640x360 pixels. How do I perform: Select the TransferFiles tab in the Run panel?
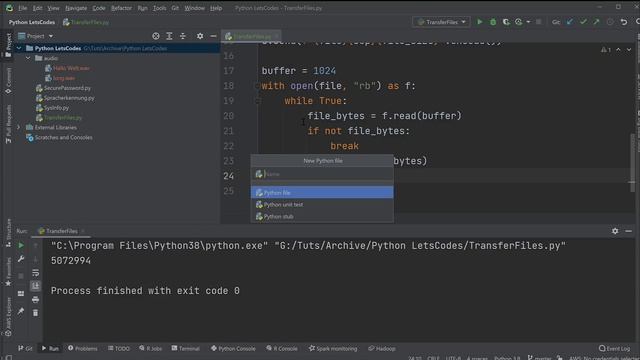(61, 231)
